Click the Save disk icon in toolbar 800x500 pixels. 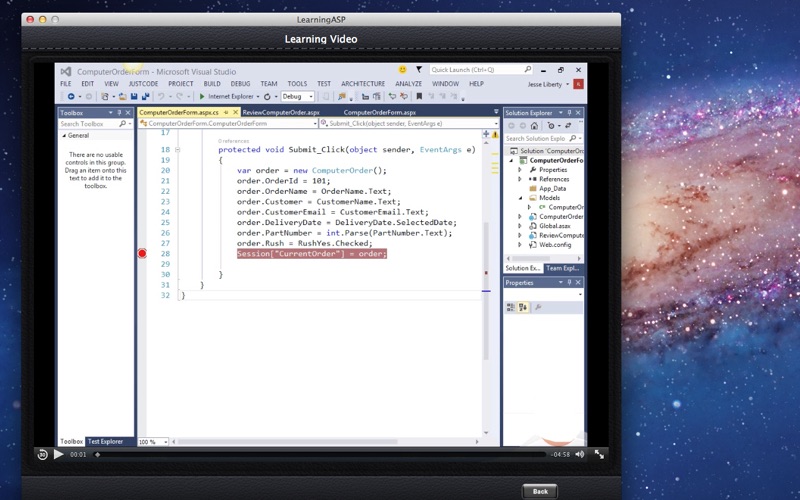coord(134,96)
